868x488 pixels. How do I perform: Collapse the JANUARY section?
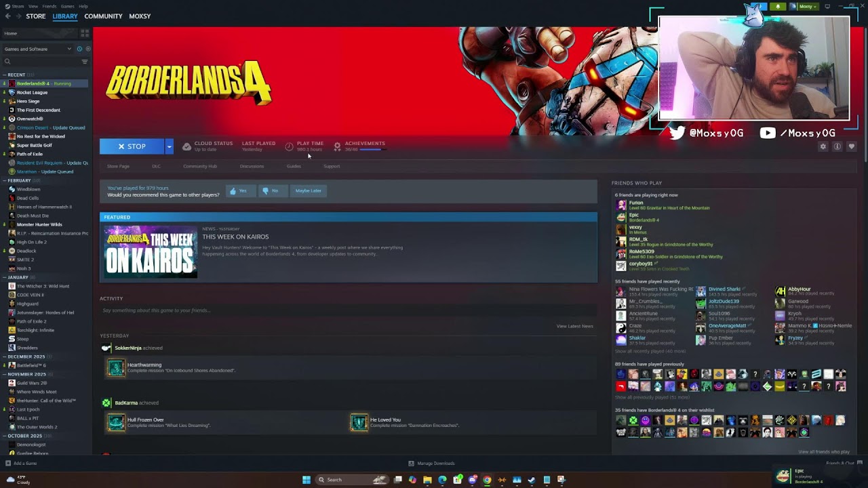click(18, 277)
